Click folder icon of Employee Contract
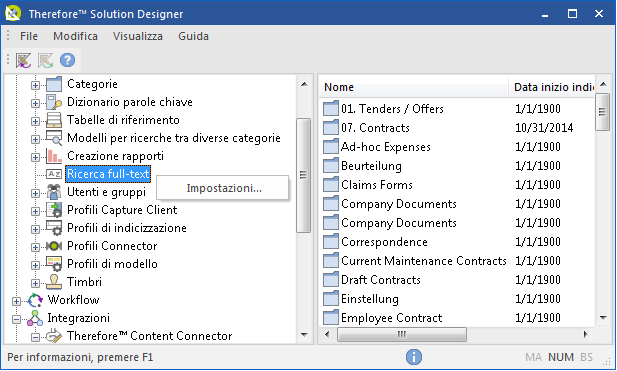The image size is (617, 371). pyautogui.click(x=331, y=317)
